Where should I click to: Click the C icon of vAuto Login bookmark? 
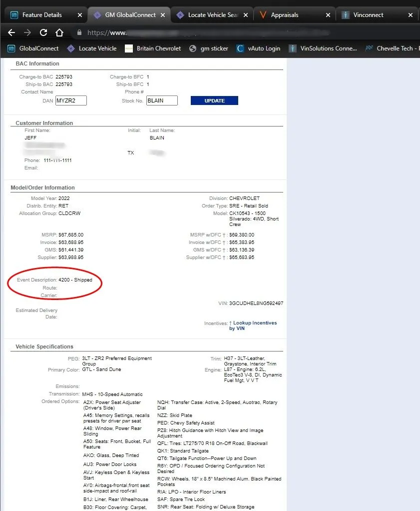coord(240,48)
